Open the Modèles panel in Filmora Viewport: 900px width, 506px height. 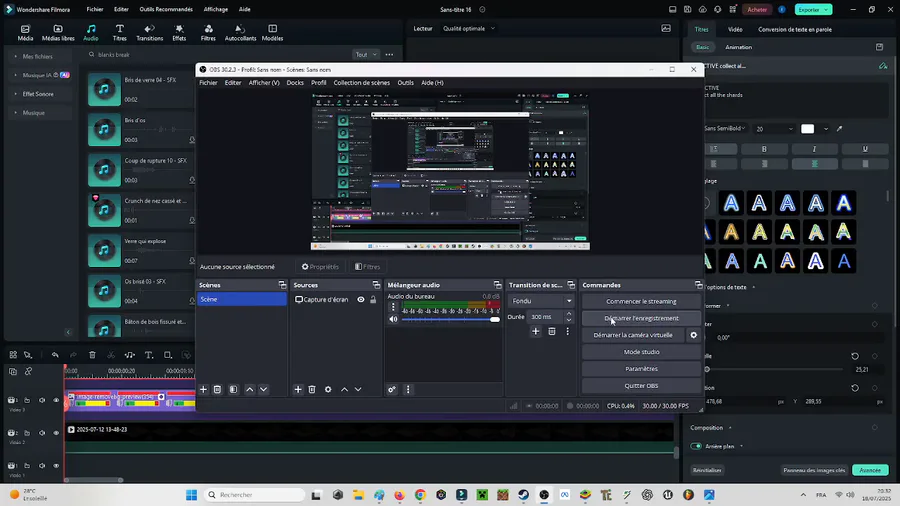pyautogui.click(x=273, y=33)
